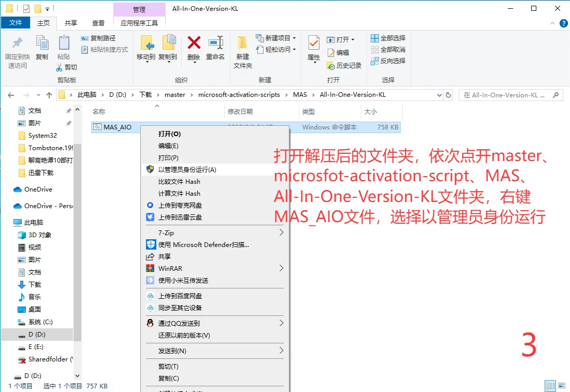The width and height of the screenshot is (570, 392).
Task: Expand the WinRAR submenu
Action: pyautogui.click(x=215, y=268)
